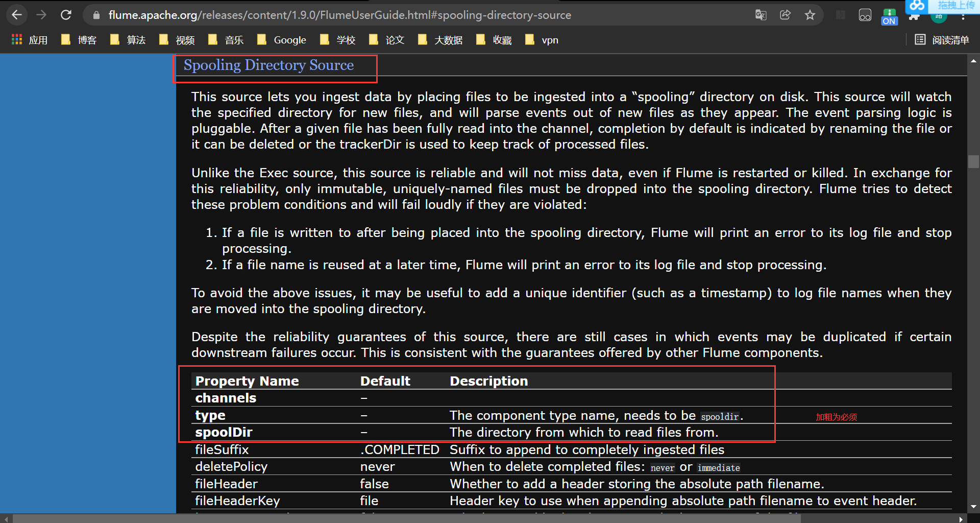The width and height of the screenshot is (980, 523).
Task: Click the horizontal scrollbar right arrow
Action: pyautogui.click(x=961, y=518)
